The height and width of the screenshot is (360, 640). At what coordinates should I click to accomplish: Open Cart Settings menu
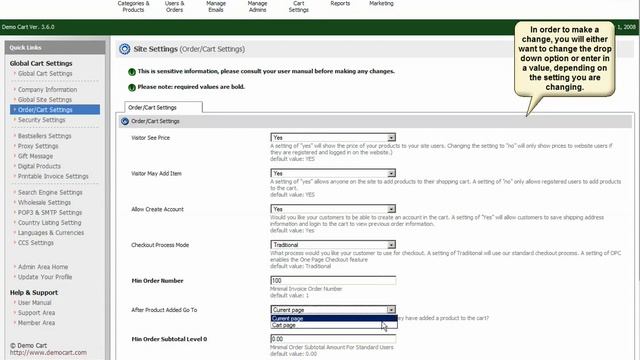tap(298, 7)
